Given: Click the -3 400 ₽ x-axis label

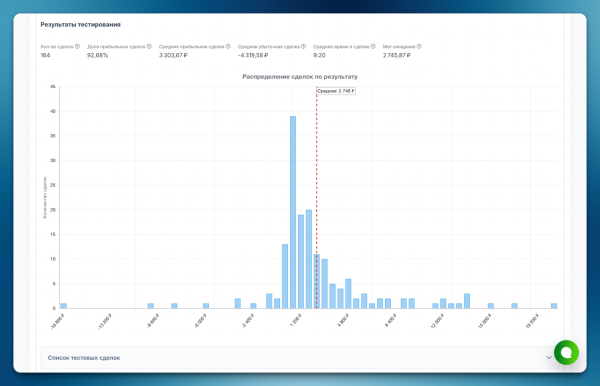Looking at the screenshot, I should click(x=248, y=321).
